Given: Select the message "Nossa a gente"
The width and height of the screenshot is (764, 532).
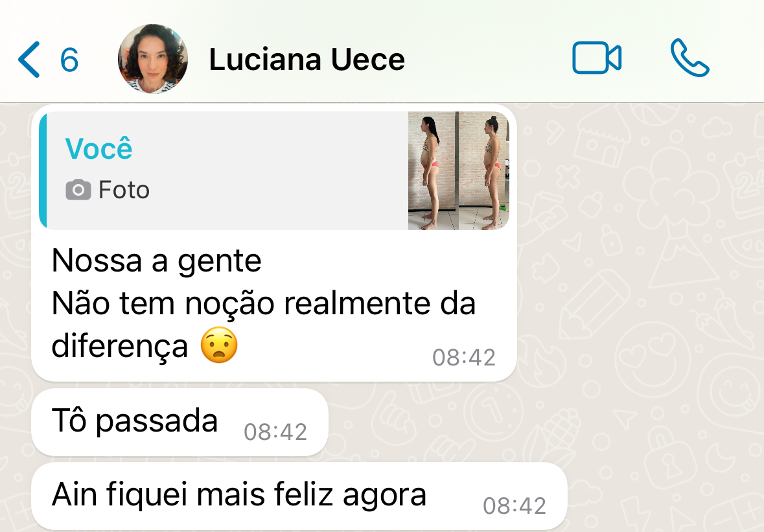Looking at the screenshot, I should coord(156,261).
